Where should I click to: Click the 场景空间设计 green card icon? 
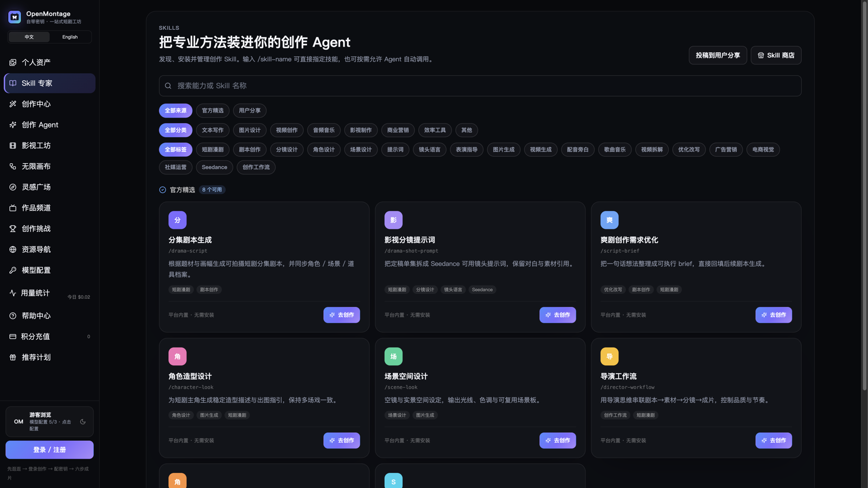[393, 356]
